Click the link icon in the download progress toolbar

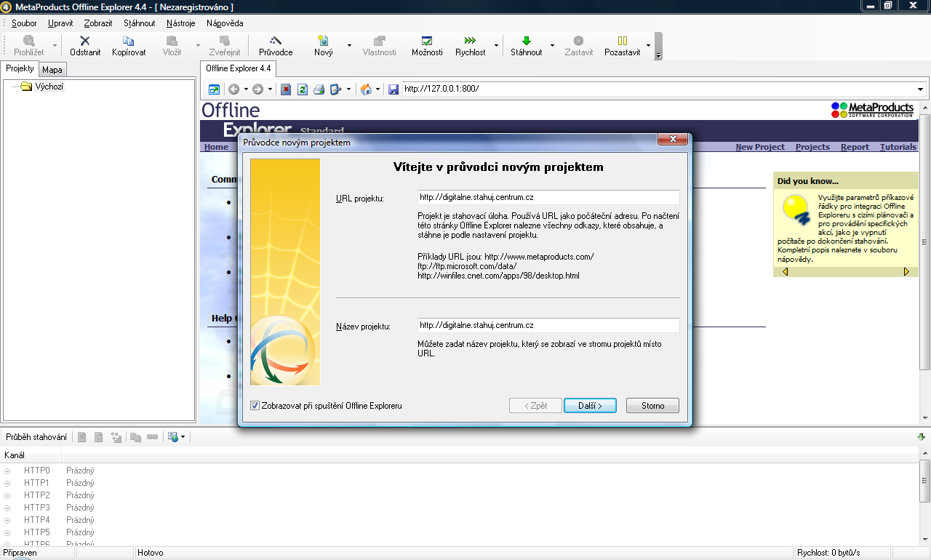pyautogui.click(x=153, y=437)
